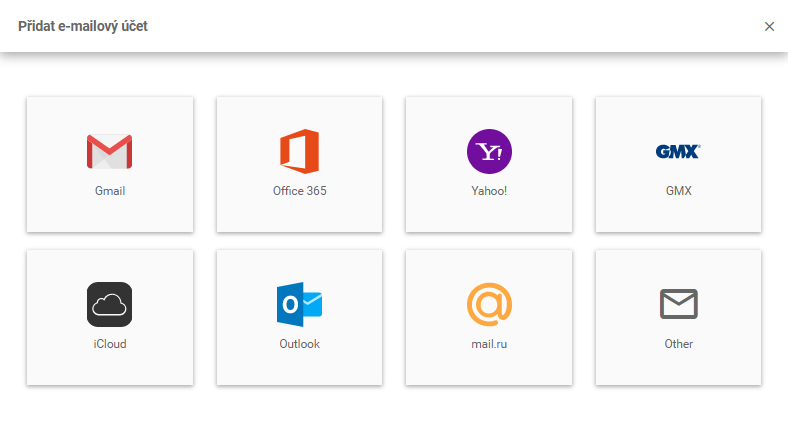Click the mail.ru label text
Image resolution: width=788 pixels, height=432 pixels.
coord(489,344)
